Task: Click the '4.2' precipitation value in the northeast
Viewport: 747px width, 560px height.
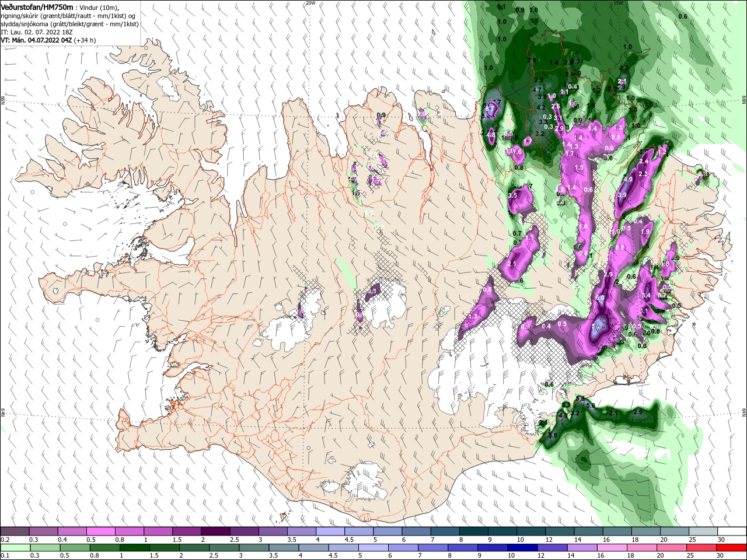Action: tap(541, 107)
